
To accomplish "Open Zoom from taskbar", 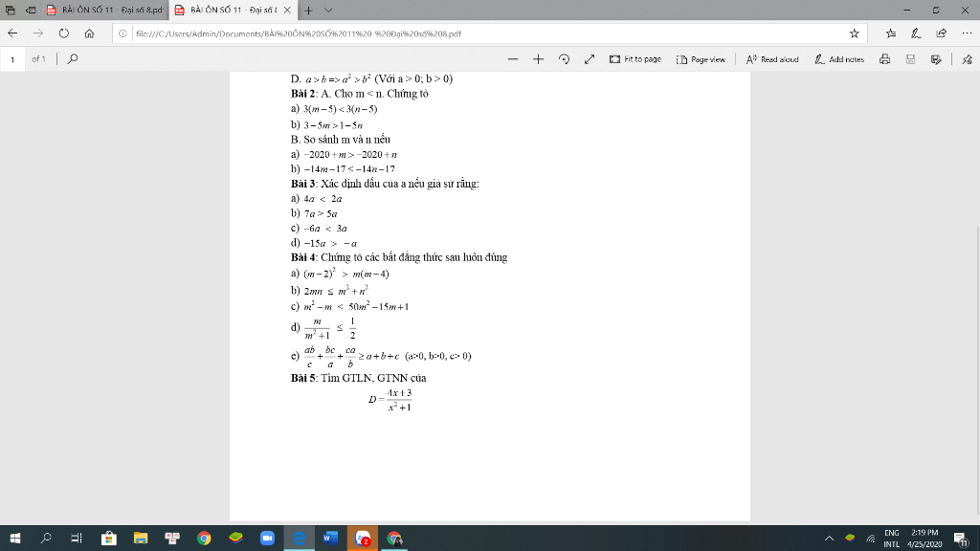I will coord(268,538).
